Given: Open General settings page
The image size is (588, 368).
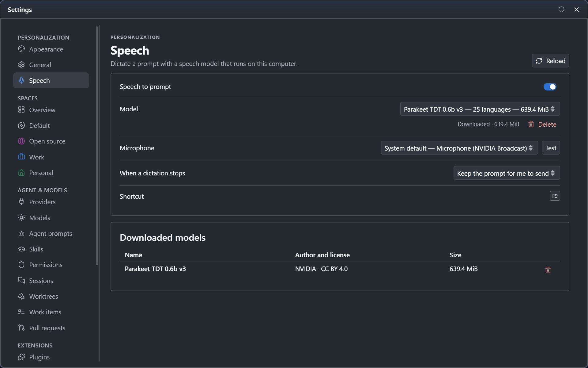Looking at the screenshot, I should coord(51,65).
